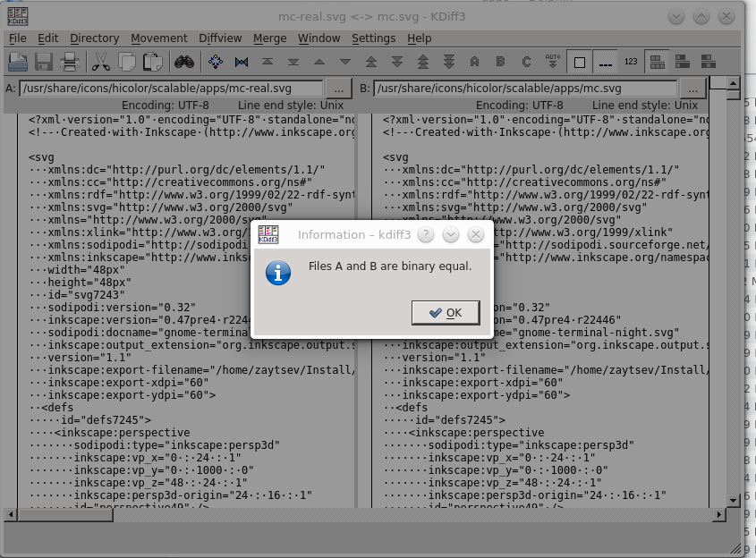Select lines from A button

[474, 62]
